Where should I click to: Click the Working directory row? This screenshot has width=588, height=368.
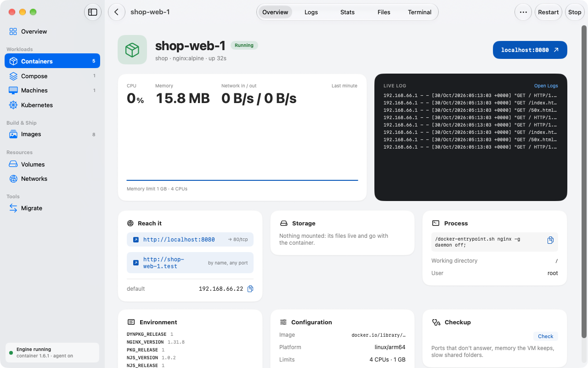coord(495,261)
